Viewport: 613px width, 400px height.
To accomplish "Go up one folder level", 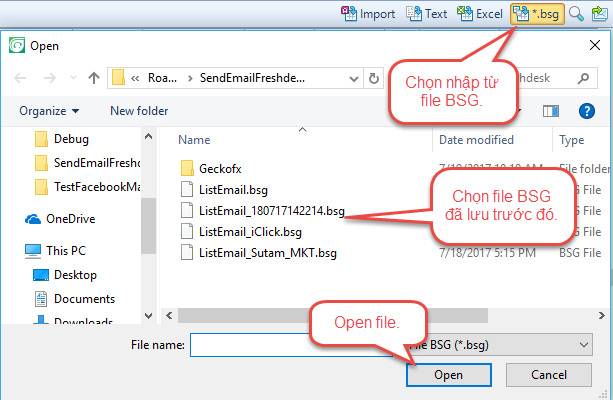I will click(x=94, y=78).
